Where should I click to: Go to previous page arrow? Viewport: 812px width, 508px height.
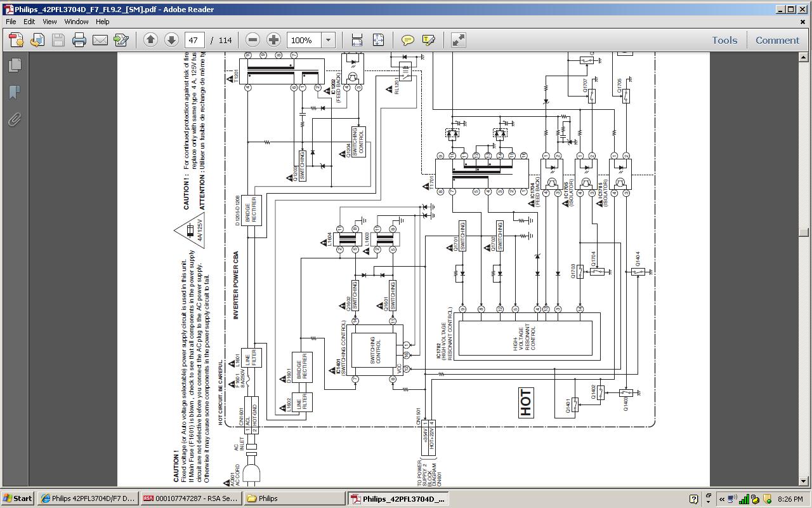[x=150, y=40]
